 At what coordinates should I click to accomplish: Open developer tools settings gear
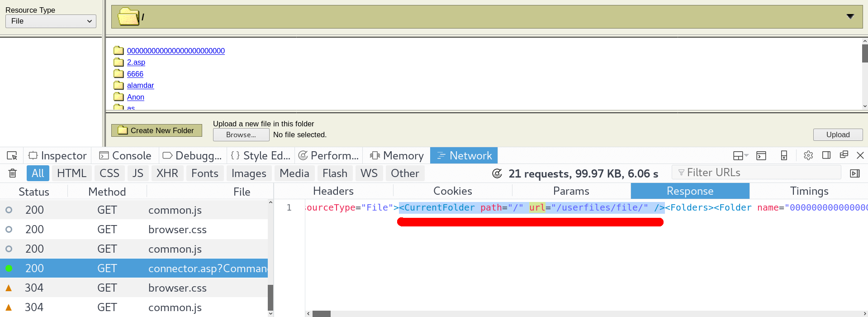[x=808, y=156]
